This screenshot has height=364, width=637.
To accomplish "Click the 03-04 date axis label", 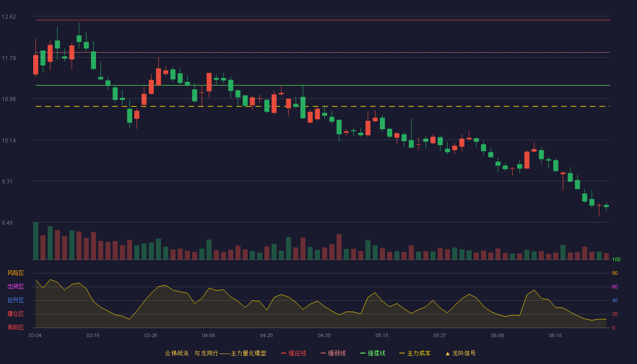I will pos(35,335).
